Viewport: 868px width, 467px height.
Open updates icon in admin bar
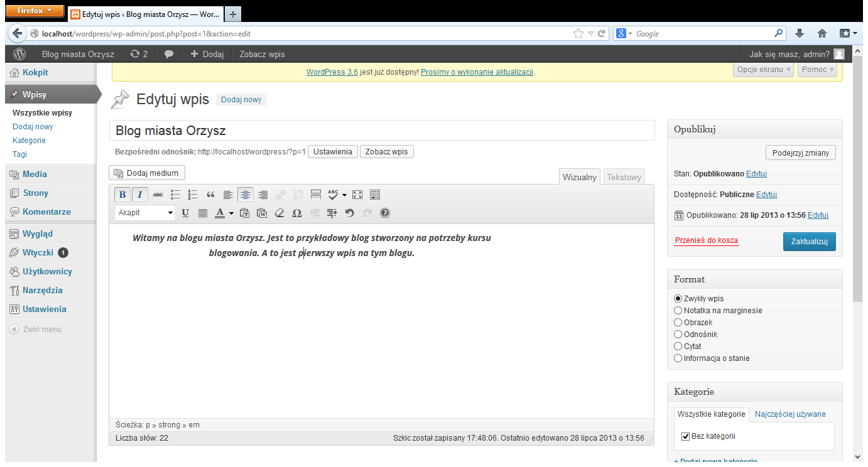[139, 54]
